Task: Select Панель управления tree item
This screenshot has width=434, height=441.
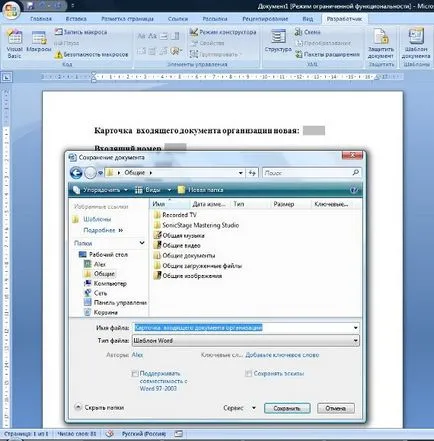Action: pyautogui.click(x=115, y=303)
